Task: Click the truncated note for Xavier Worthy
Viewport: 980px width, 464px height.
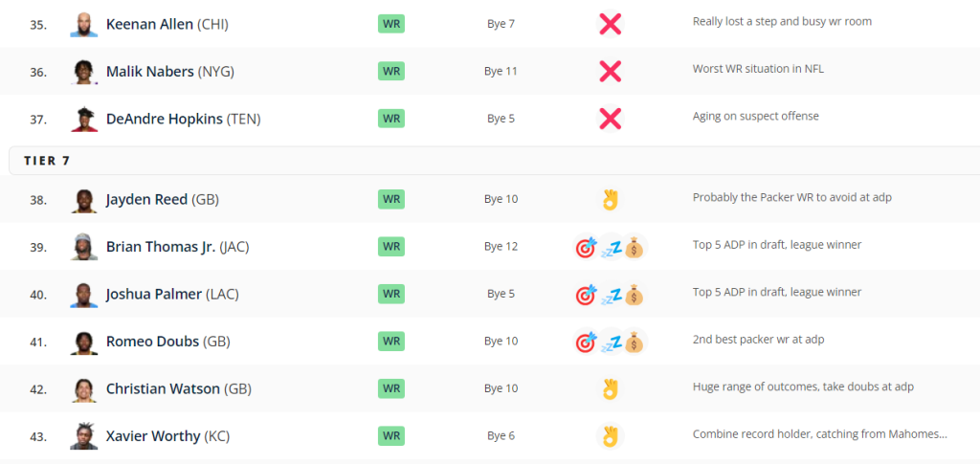Action: tap(820, 434)
